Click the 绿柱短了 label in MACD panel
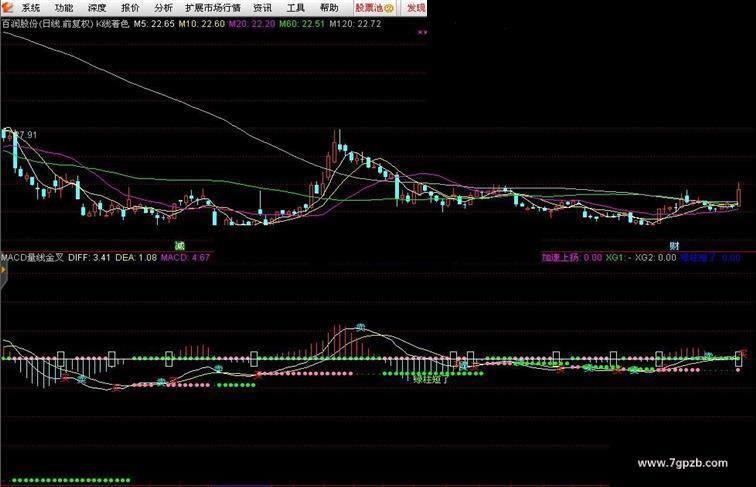Image resolution: width=756 pixels, height=487 pixels. (x=431, y=379)
